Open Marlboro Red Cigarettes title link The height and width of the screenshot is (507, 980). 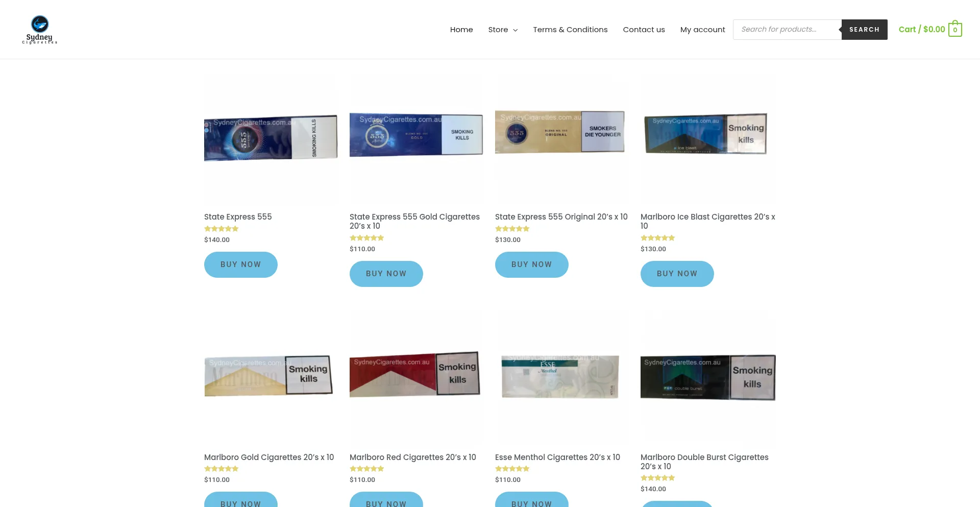(x=413, y=457)
